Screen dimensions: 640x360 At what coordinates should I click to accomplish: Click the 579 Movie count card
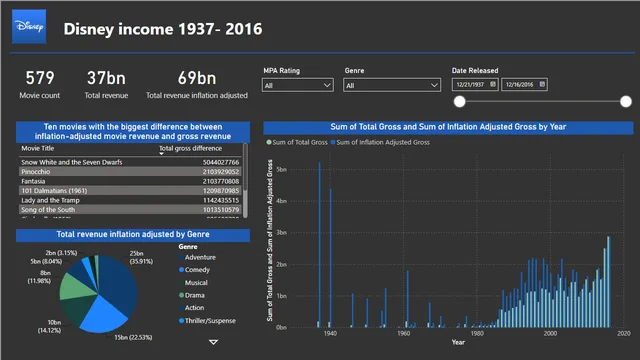click(40, 84)
